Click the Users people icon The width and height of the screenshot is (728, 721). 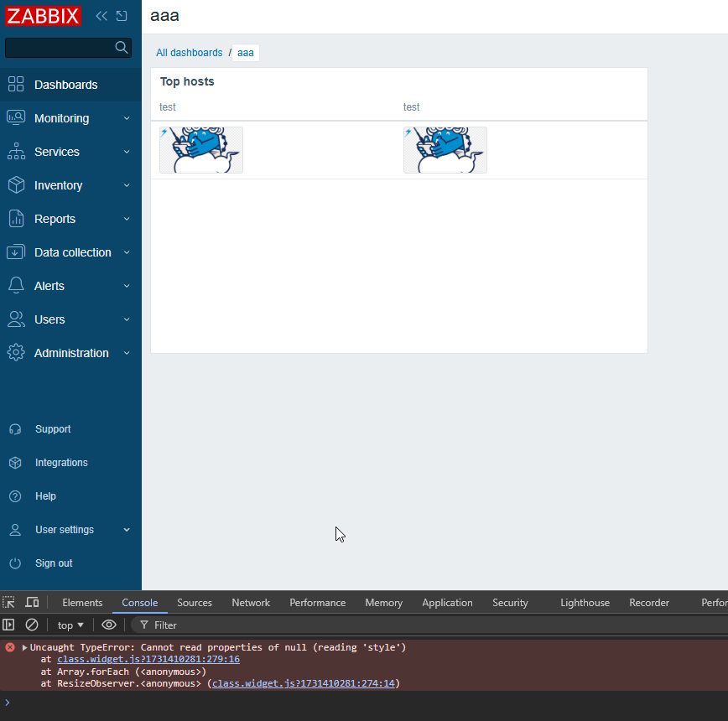(x=16, y=319)
